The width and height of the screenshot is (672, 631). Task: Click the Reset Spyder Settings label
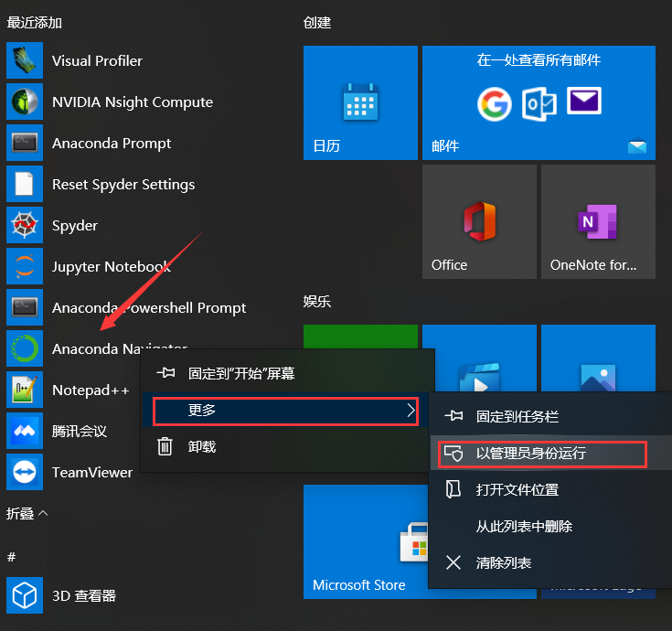(x=123, y=185)
